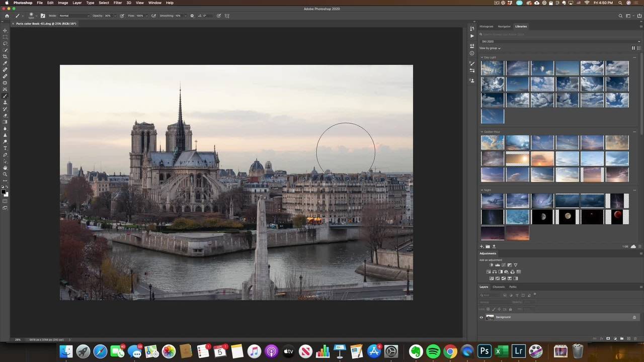Add layer mask to the layer
This screenshot has width=644, height=362.
[x=608, y=338]
